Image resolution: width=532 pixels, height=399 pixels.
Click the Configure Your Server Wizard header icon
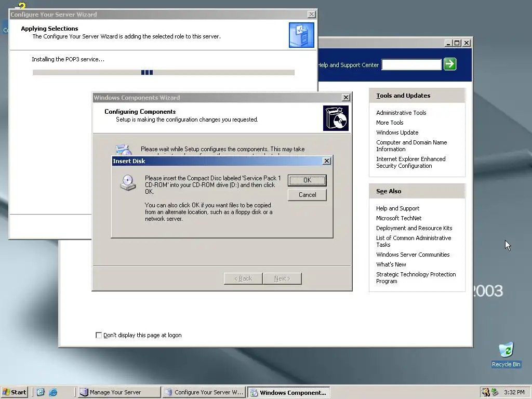tap(301, 35)
